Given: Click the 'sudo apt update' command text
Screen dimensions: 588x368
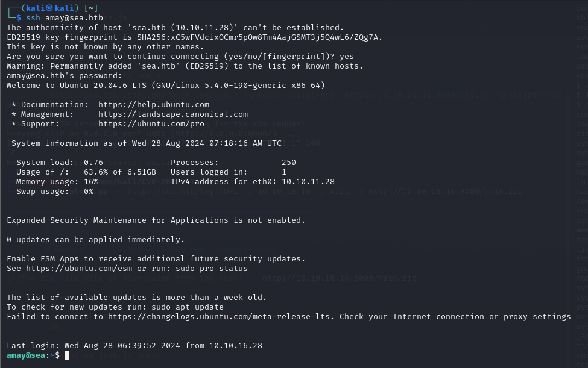Looking at the screenshot, I should 188,307.
